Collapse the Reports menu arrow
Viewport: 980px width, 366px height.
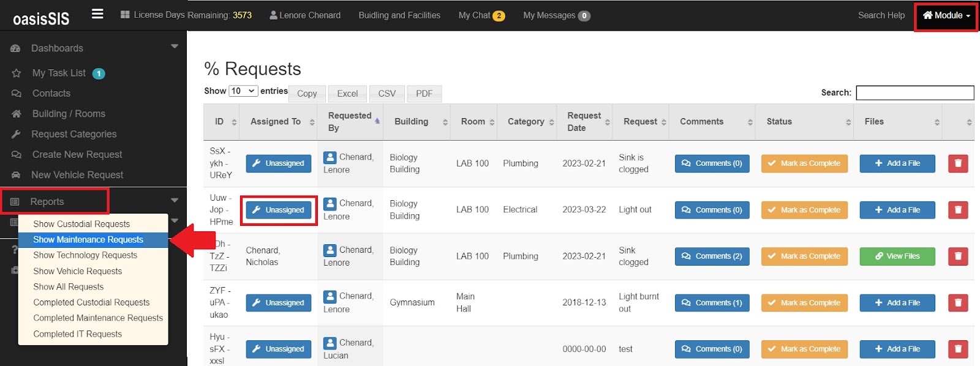[175, 200]
